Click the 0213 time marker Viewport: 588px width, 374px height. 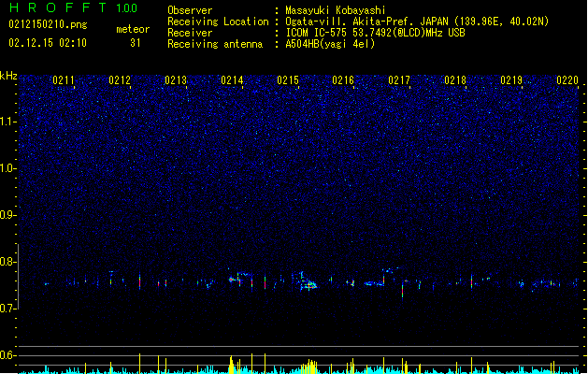pos(176,80)
